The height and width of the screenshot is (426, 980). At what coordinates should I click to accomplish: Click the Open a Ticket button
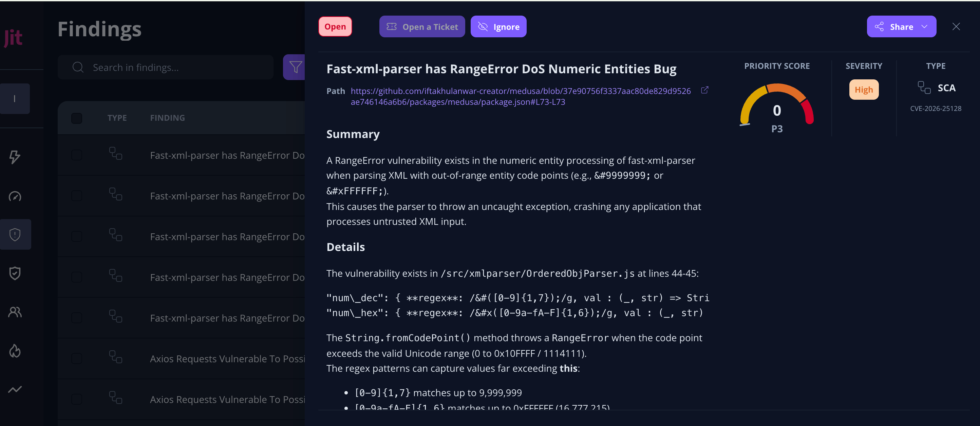(x=422, y=26)
